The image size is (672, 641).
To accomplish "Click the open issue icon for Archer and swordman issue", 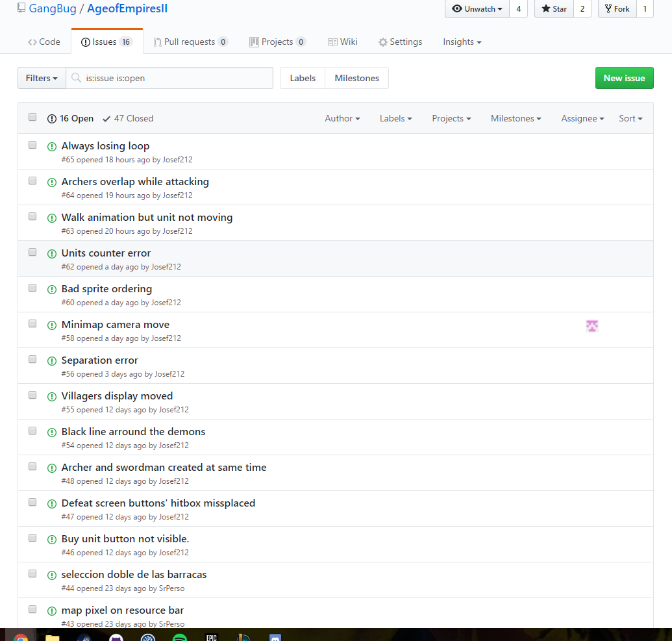I will (52, 468).
